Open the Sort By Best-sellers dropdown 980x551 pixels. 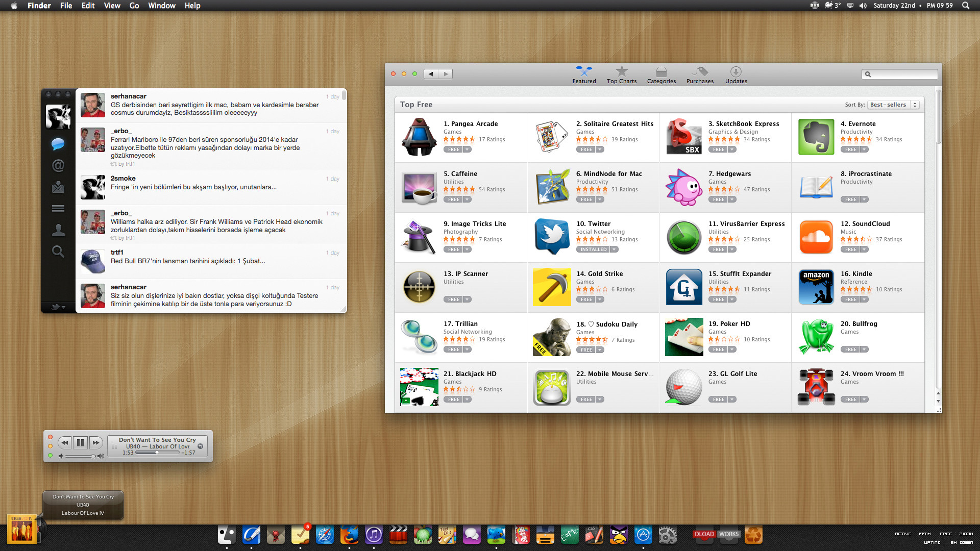pyautogui.click(x=894, y=105)
